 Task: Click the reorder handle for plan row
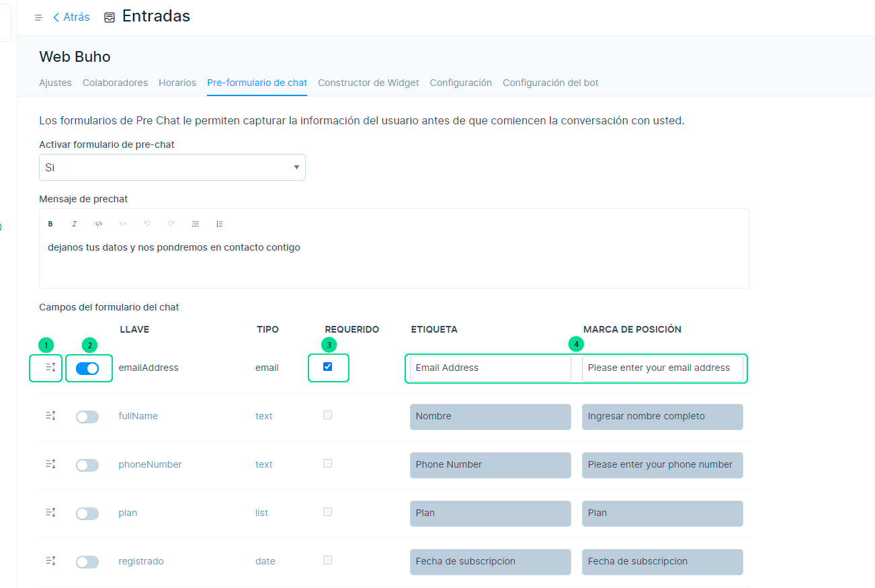[x=50, y=513]
